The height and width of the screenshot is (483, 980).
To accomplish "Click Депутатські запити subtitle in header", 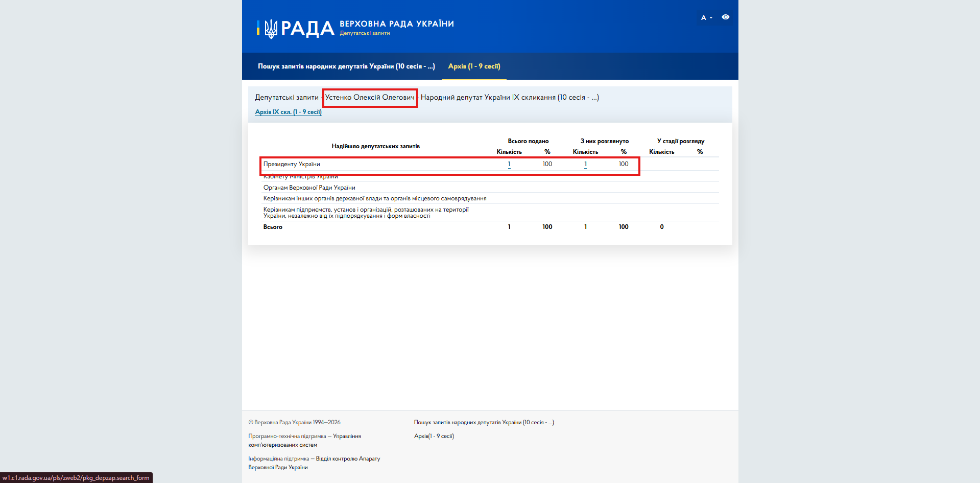I will [x=365, y=33].
